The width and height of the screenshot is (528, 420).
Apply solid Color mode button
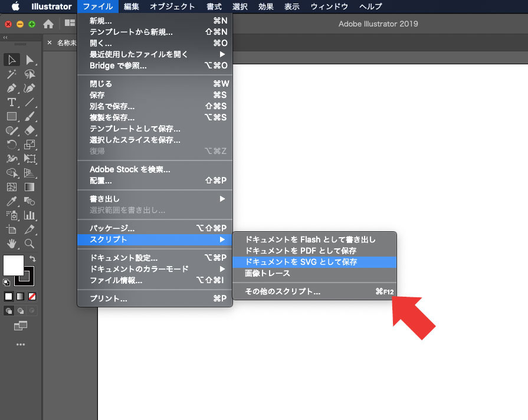click(8, 296)
